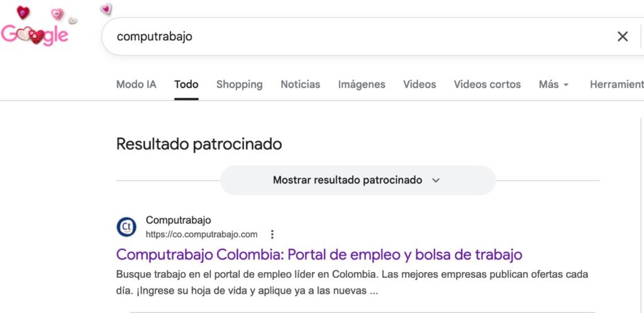The image size is (644, 313).
Task: Select the Todo tab
Action: [186, 84]
